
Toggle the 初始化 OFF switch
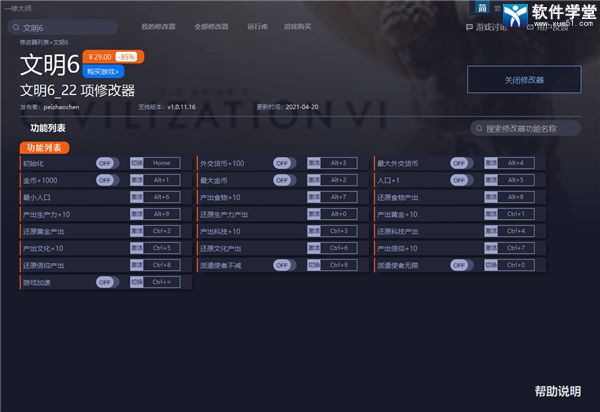pyautogui.click(x=107, y=163)
